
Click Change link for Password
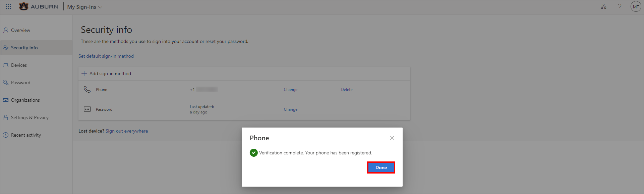[291, 109]
